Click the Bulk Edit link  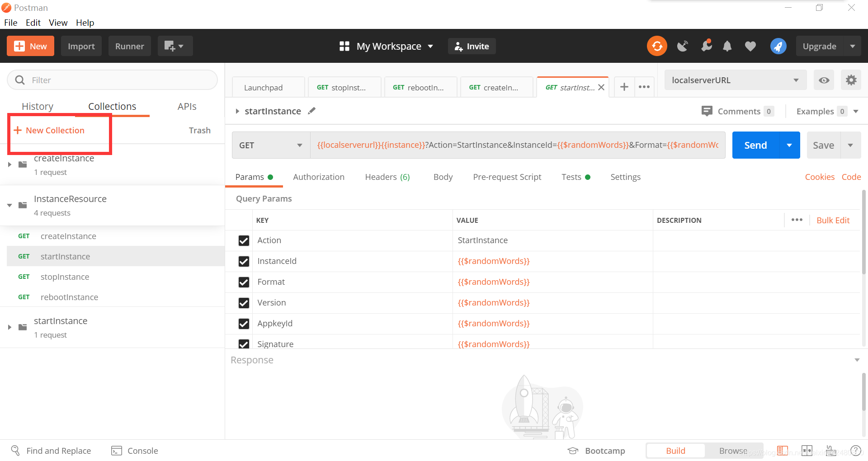[833, 220]
